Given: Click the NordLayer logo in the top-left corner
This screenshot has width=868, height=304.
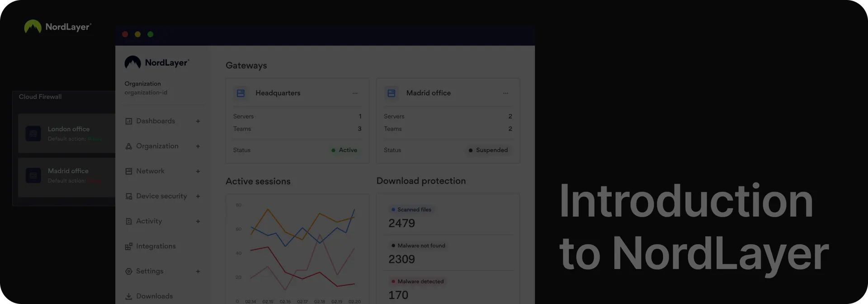Looking at the screenshot, I should [x=57, y=27].
